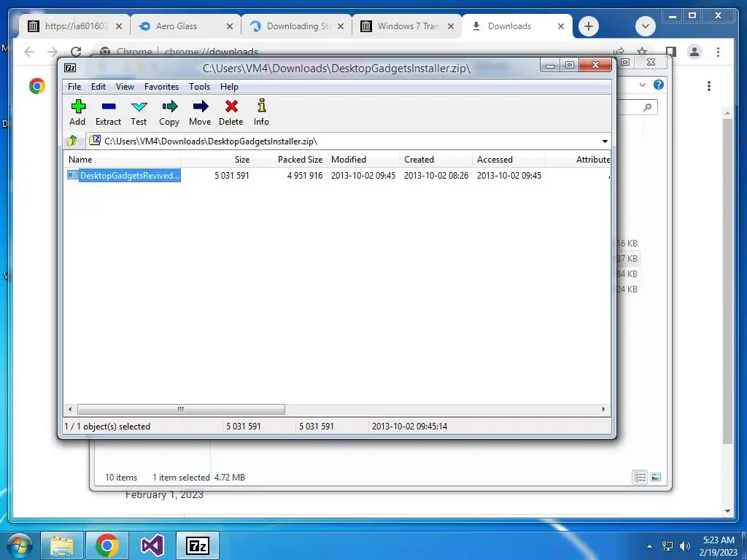Open Downloads page three-dot options menu
Viewport: 747px width, 560px height.
pos(709,86)
